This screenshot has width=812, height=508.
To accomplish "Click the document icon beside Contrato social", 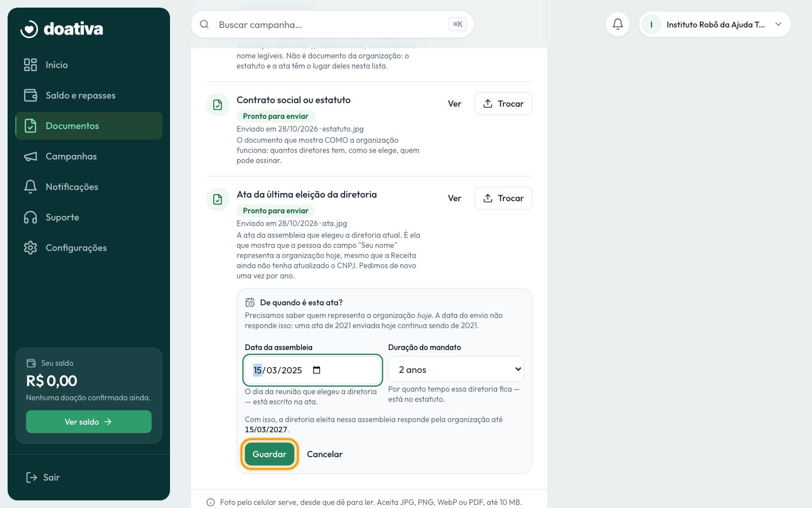I will [217, 105].
